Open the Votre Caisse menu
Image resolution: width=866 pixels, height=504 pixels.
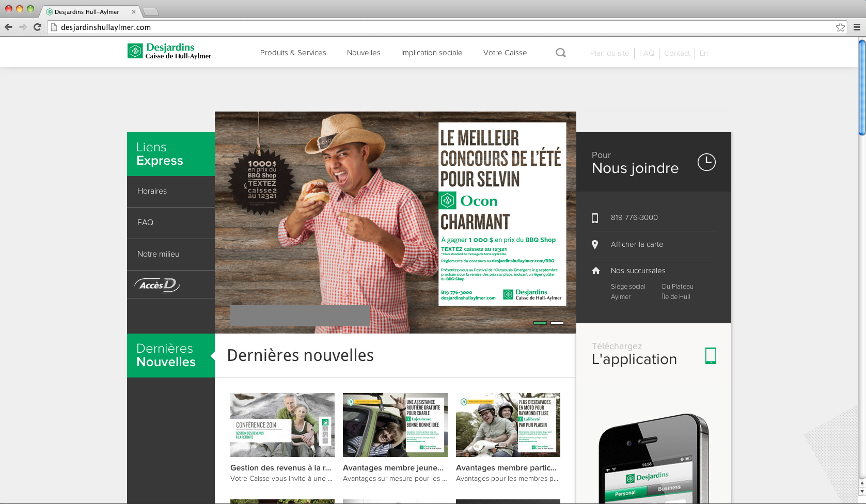(505, 53)
